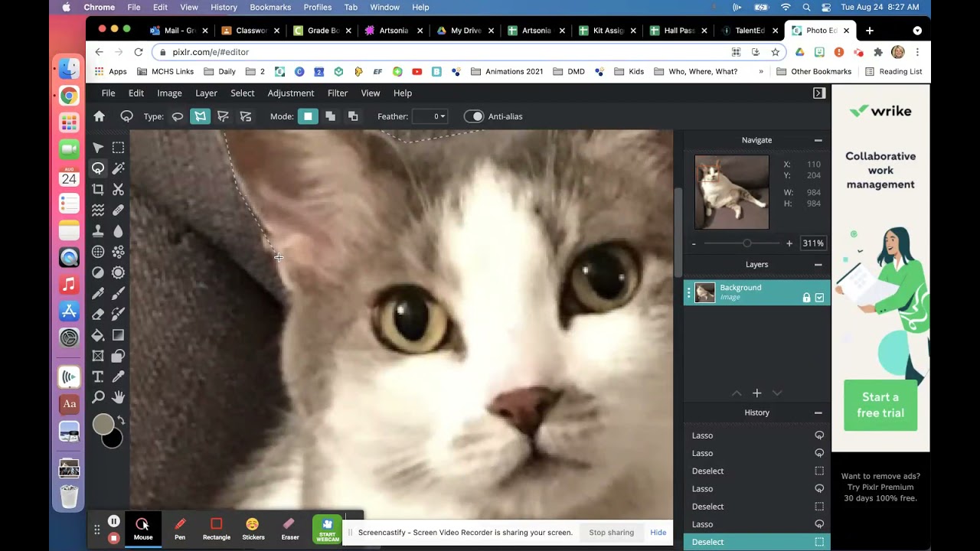Select the scattered-dots Disperse tool

(x=118, y=252)
